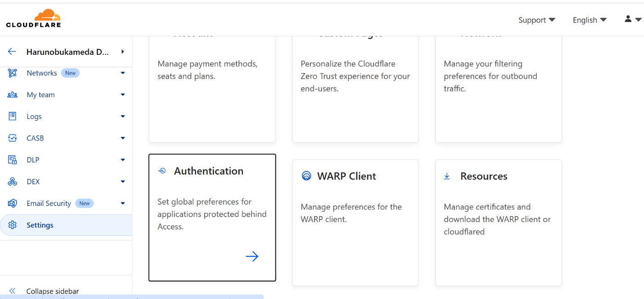Expand the DLP menu chevron
The image size is (644, 299).
point(123,159)
